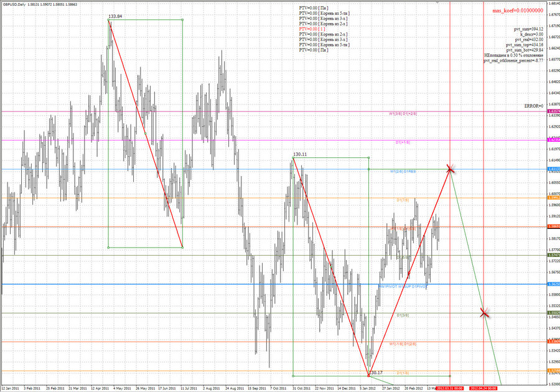Click the 'W1[3/8] D1[+2/8]' level label

403,113
